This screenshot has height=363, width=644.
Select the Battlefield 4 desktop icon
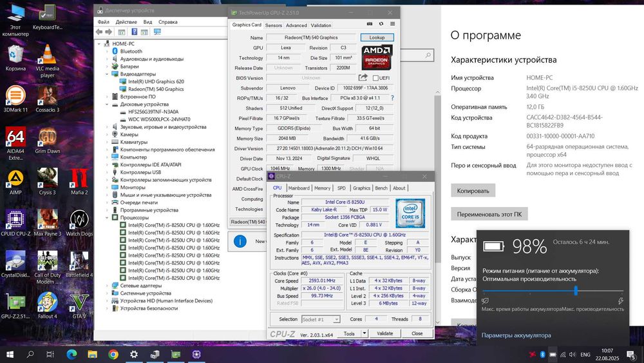79,264
